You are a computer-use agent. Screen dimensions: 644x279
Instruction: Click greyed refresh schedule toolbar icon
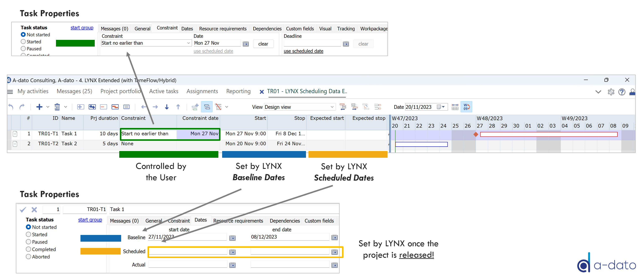coord(366,107)
